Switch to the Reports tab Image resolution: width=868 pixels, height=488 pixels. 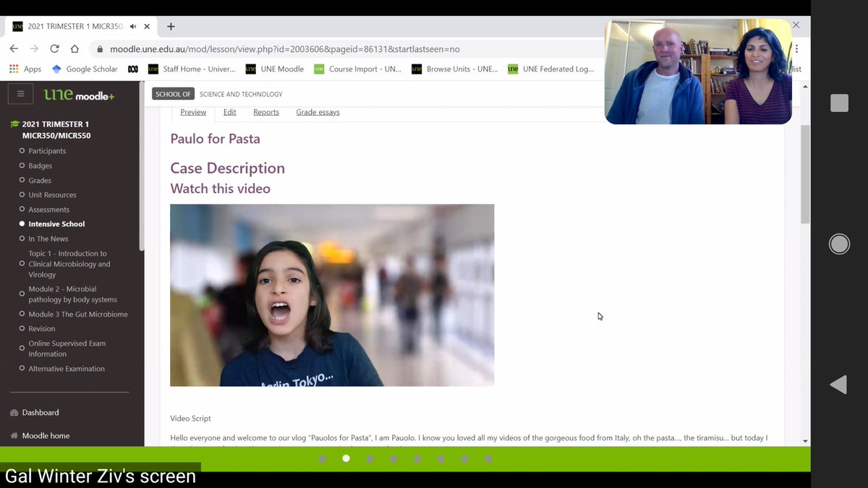(266, 112)
